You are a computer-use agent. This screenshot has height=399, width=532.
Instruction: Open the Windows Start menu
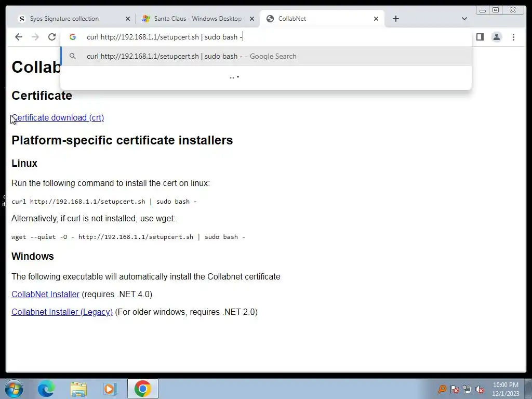(14, 389)
